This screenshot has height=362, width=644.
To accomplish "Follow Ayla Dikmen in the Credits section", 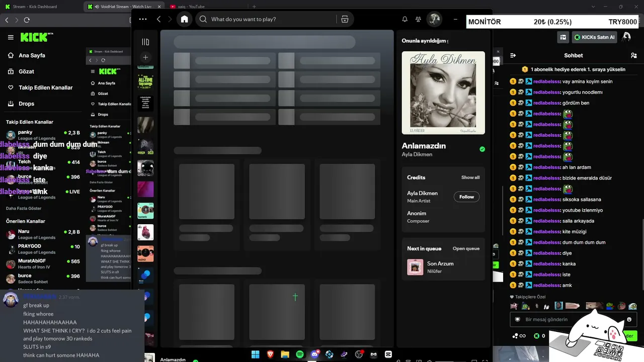I will 466,197.
